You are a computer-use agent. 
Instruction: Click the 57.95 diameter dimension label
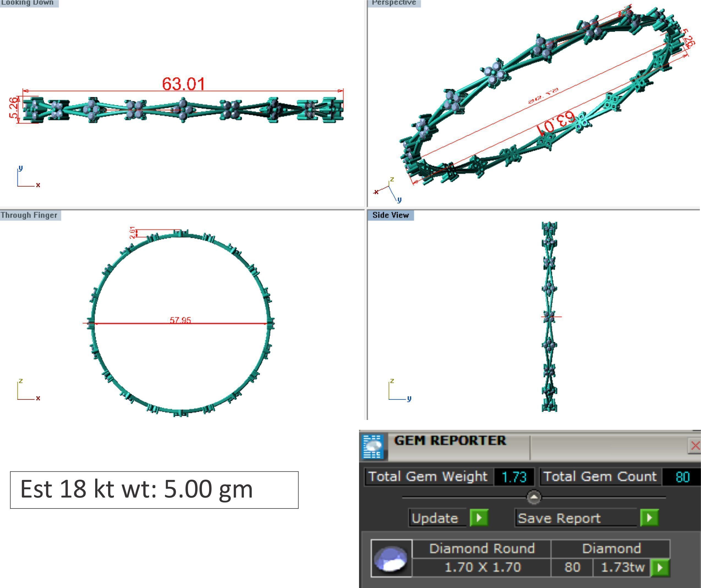[180, 320]
